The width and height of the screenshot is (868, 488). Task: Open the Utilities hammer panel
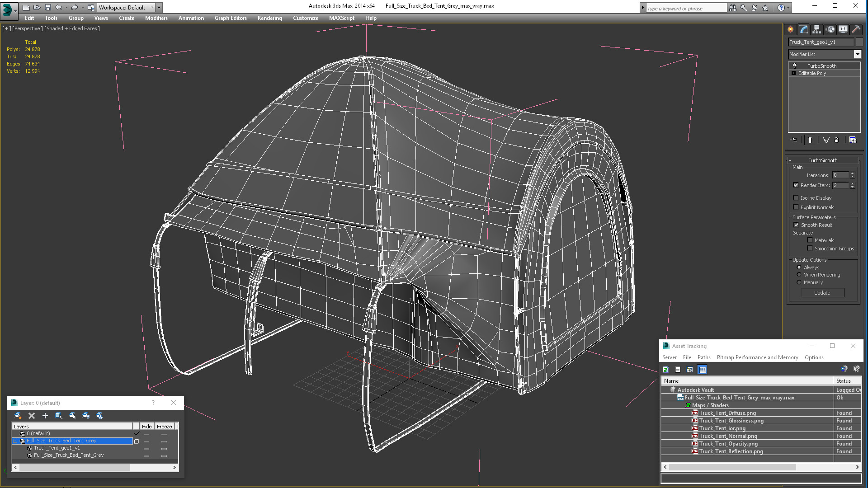point(856,29)
